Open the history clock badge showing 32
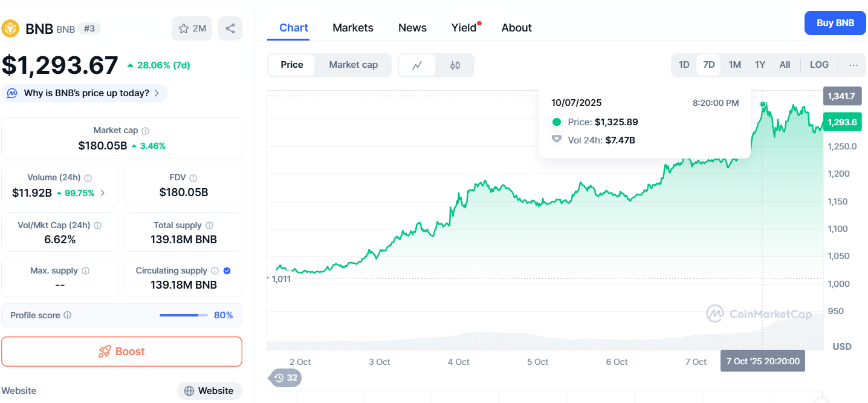 (x=285, y=378)
